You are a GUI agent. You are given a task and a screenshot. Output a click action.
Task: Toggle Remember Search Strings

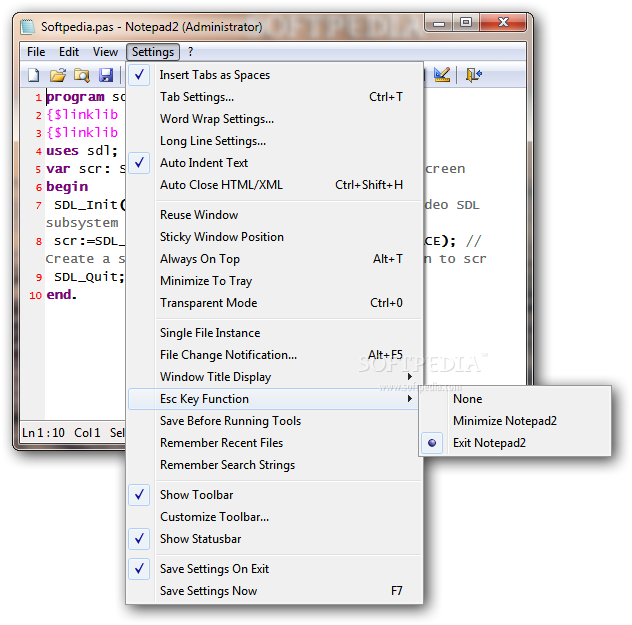275,465
